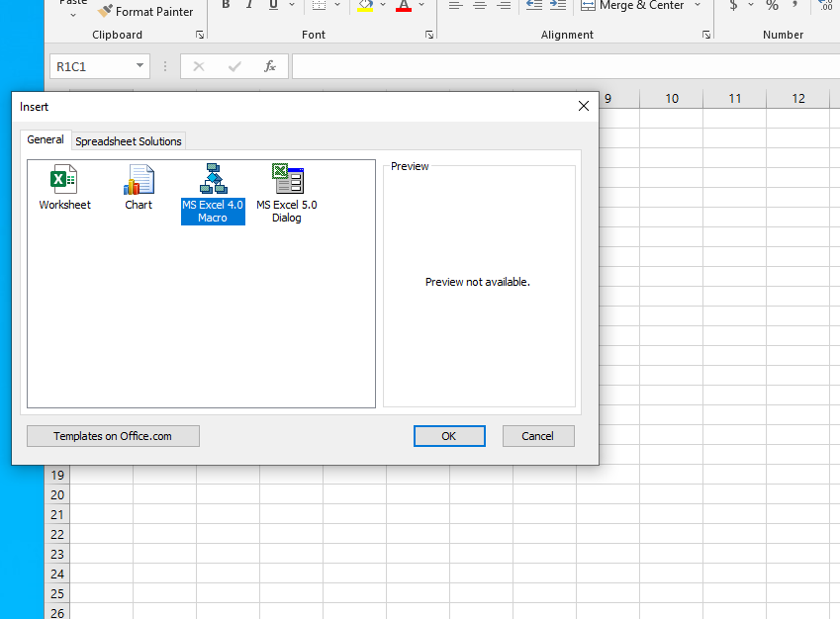Click the Templates on Office.com button

113,436
